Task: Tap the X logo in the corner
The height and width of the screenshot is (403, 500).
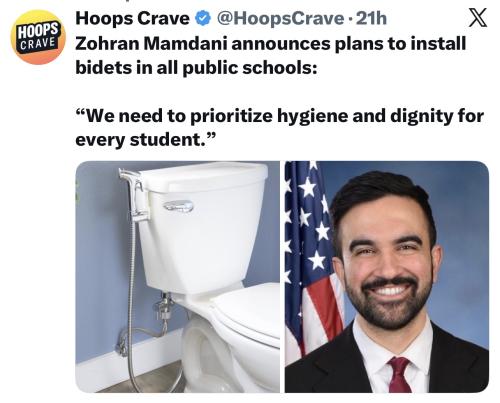Action: (478, 18)
